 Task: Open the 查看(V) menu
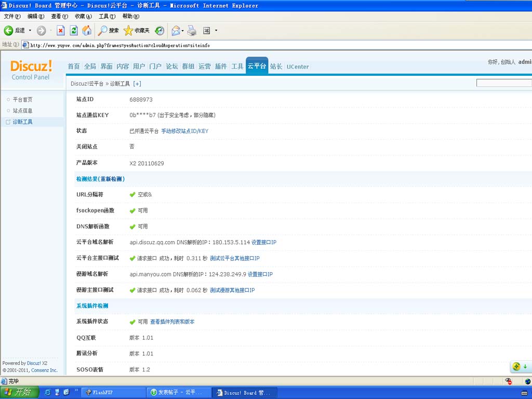60,16
